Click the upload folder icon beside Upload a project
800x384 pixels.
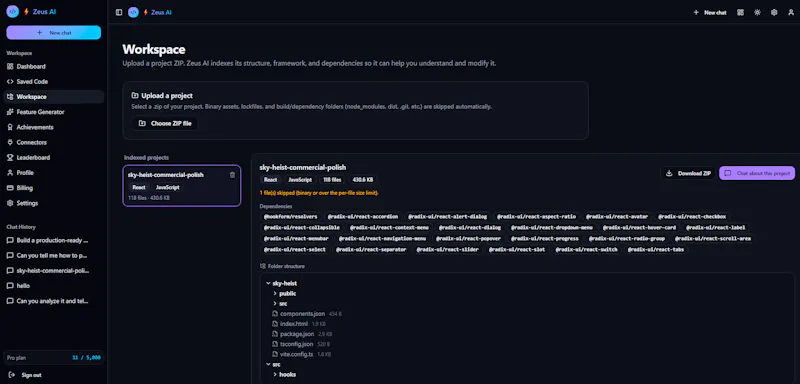click(x=135, y=95)
